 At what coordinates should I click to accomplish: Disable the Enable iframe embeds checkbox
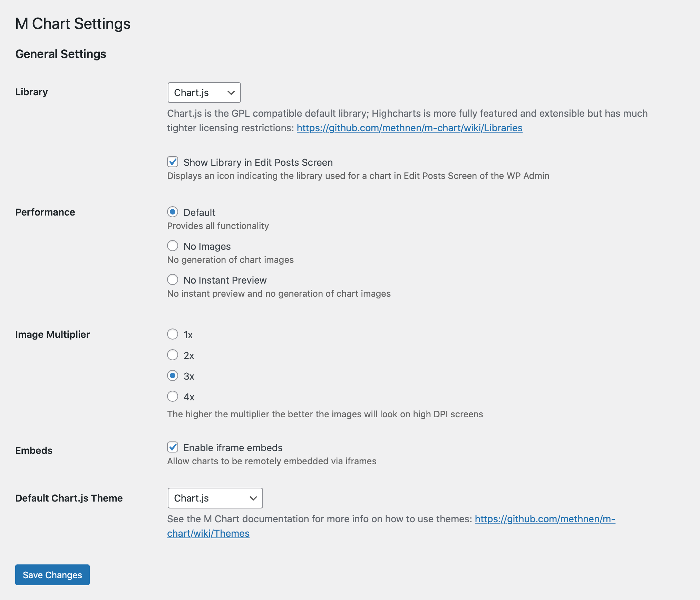pos(173,447)
